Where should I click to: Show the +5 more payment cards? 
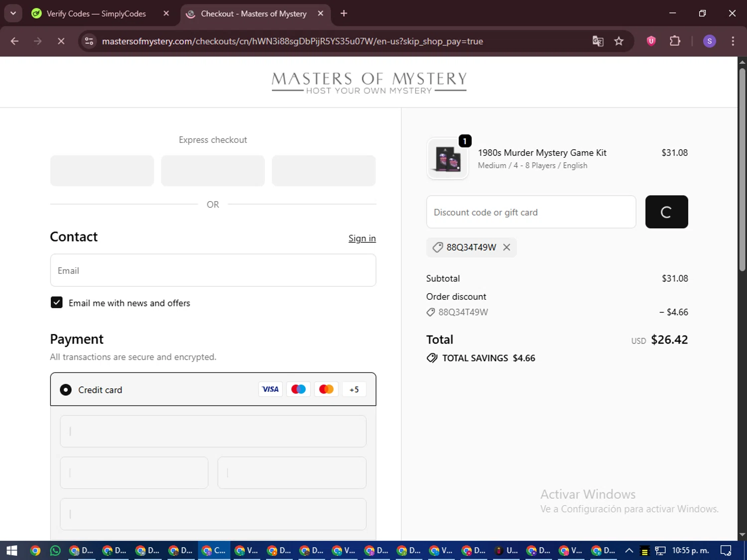point(354,389)
